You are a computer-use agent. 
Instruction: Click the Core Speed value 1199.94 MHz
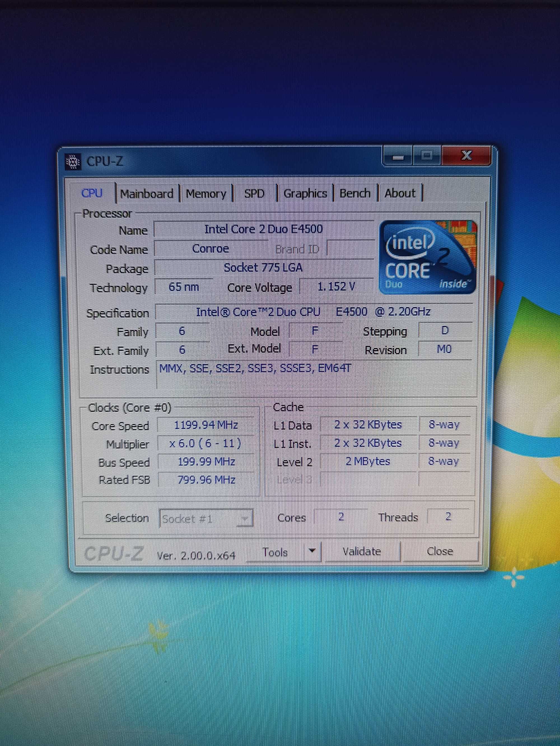(206, 425)
